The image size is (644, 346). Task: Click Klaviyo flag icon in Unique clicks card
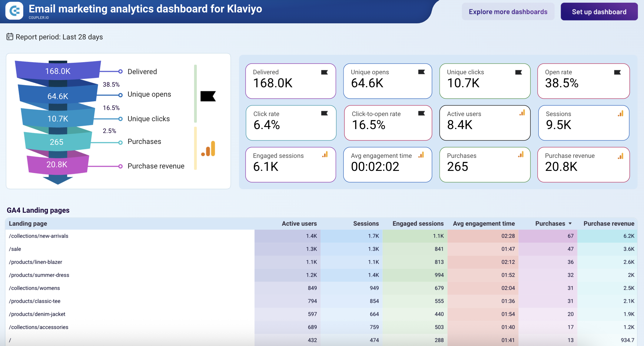point(519,72)
